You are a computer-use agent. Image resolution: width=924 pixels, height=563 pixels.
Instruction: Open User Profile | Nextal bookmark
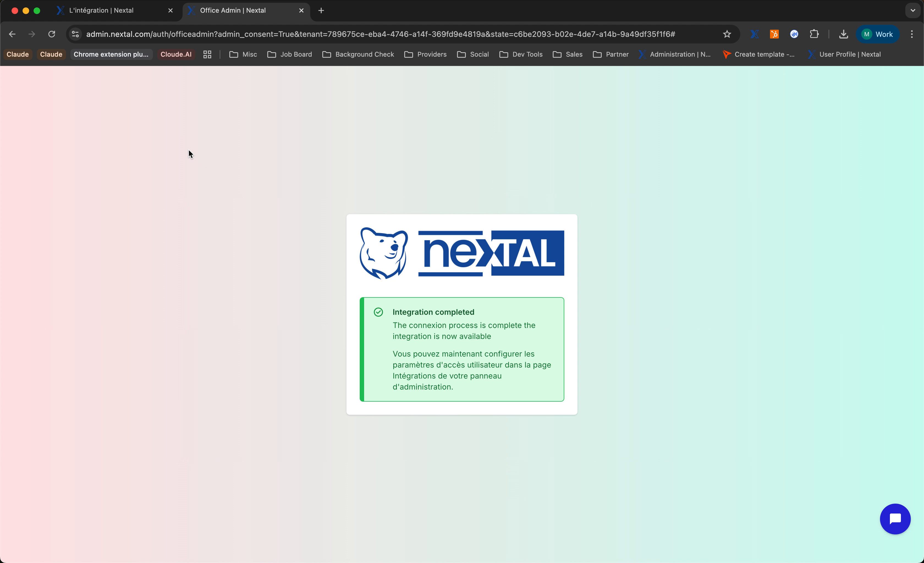[x=844, y=54]
